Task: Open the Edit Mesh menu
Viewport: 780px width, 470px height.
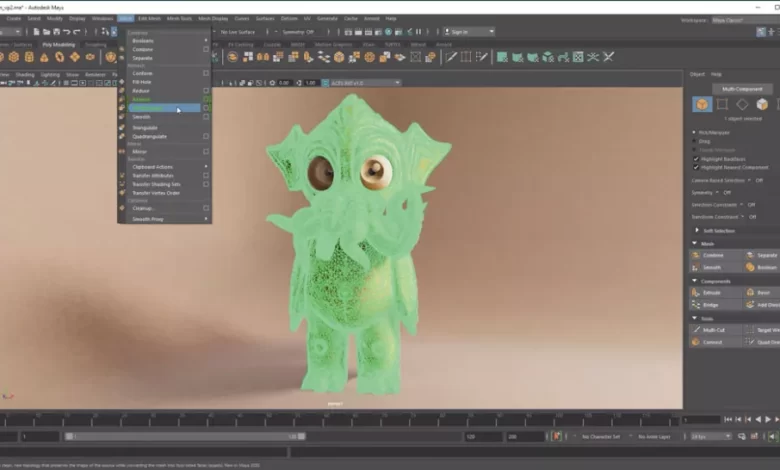Action: click(x=149, y=18)
